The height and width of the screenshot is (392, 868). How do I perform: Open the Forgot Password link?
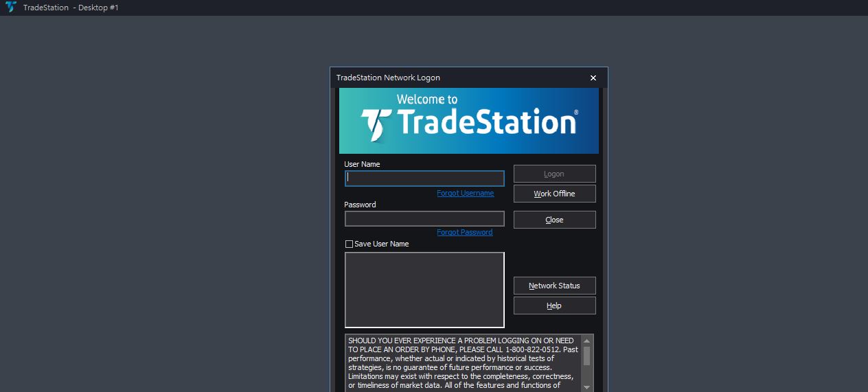464,232
